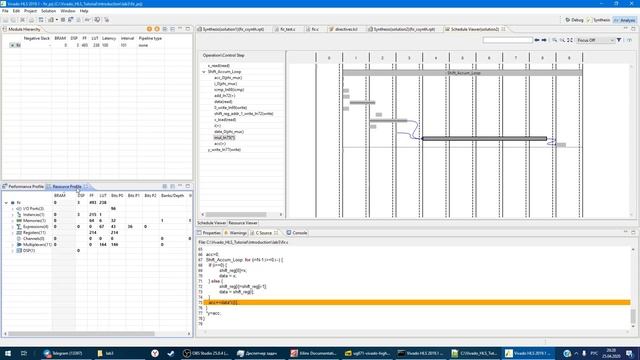
Task: Switch to the Debug perspective
Action: [574, 20]
